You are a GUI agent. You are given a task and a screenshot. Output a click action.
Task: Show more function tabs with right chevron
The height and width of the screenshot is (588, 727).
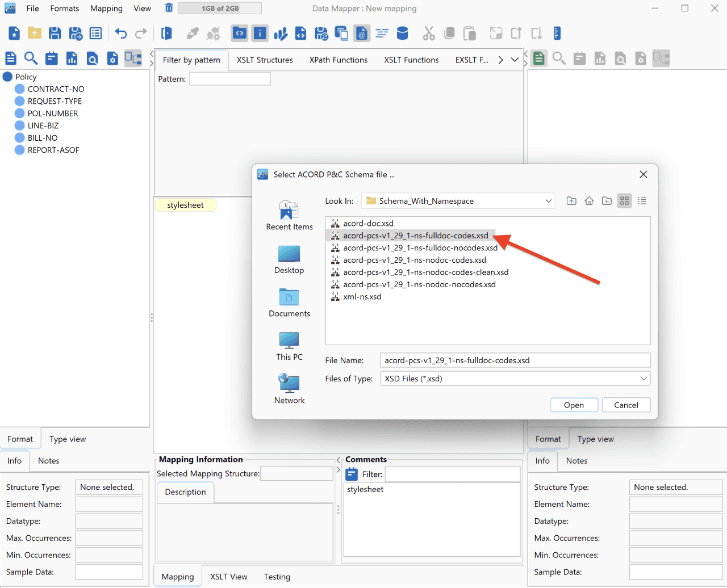pyautogui.click(x=501, y=60)
